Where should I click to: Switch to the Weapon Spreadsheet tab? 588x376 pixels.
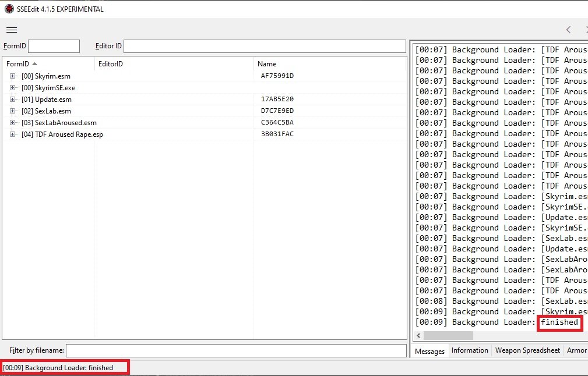pos(527,350)
